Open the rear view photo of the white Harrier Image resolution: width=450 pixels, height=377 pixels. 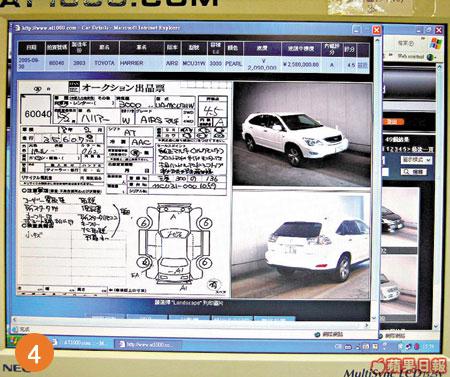click(x=301, y=245)
